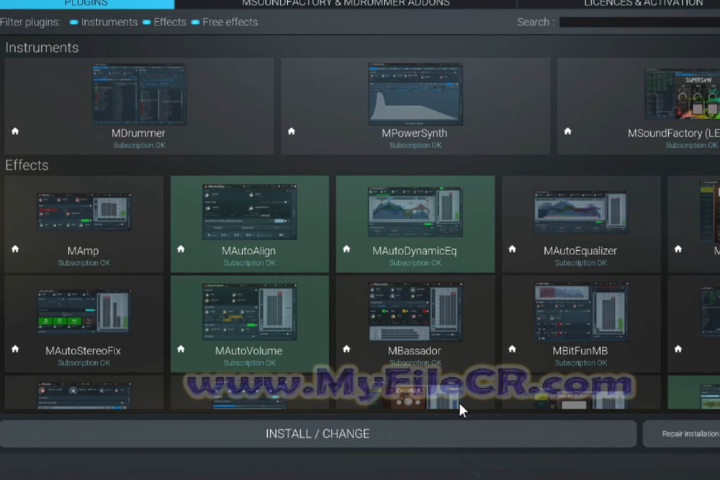
Task: Click the Install / Change button
Action: (318, 434)
